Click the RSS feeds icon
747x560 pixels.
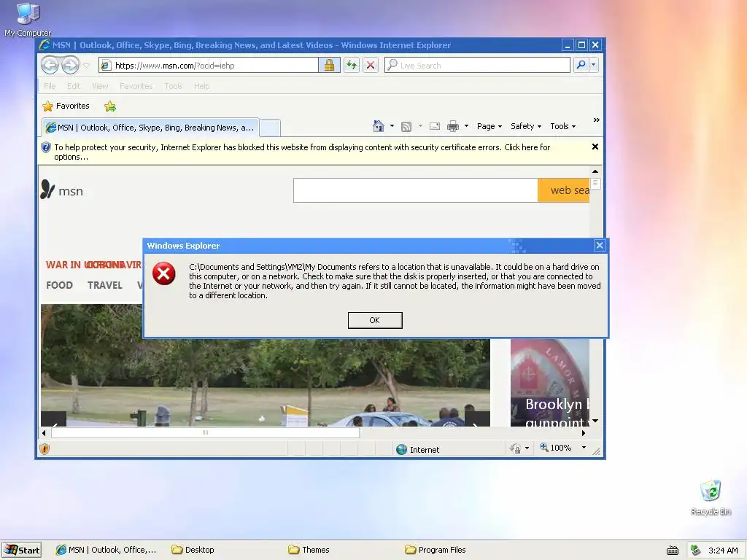[x=406, y=126]
